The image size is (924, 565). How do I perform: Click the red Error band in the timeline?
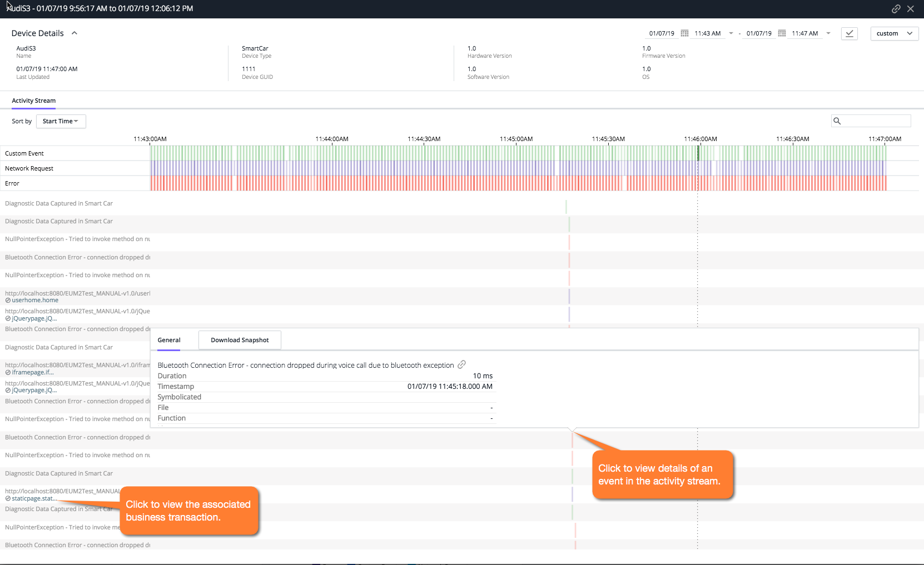[518, 183]
